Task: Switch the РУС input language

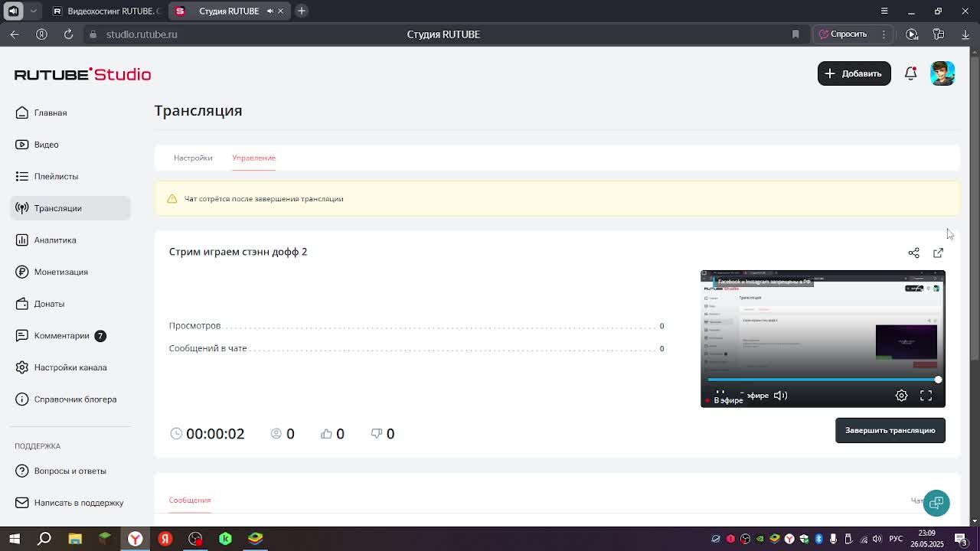Action: [x=896, y=539]
